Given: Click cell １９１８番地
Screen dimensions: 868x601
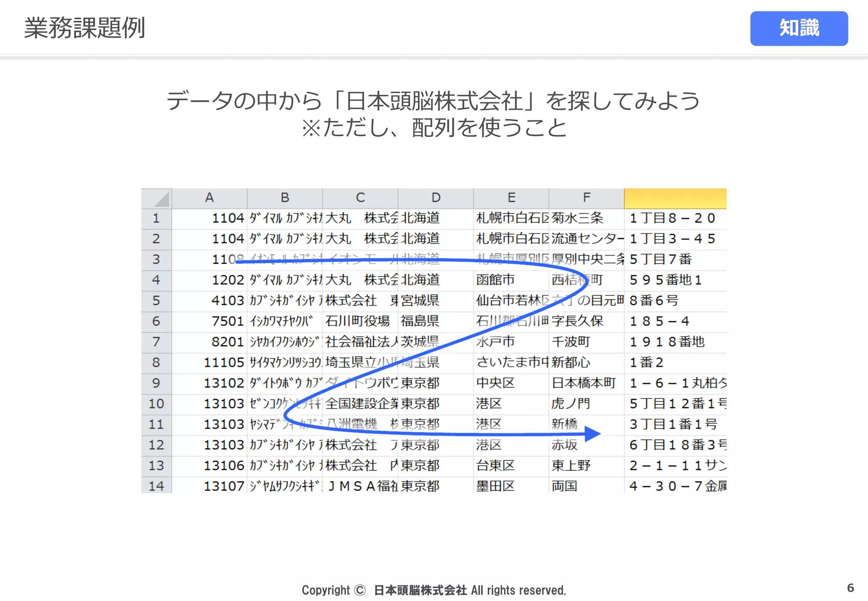Looking at the screenshot, I should point(676,342).
